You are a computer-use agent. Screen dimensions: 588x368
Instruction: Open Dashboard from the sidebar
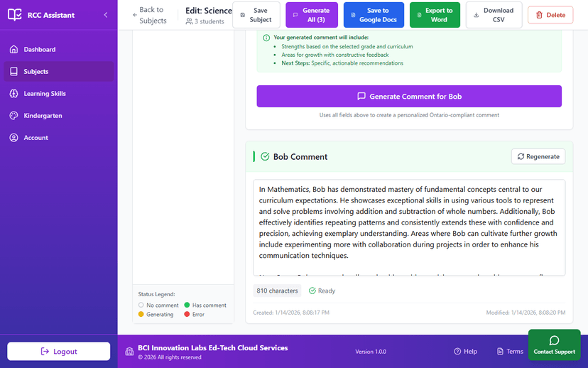(x=58, y=50)
